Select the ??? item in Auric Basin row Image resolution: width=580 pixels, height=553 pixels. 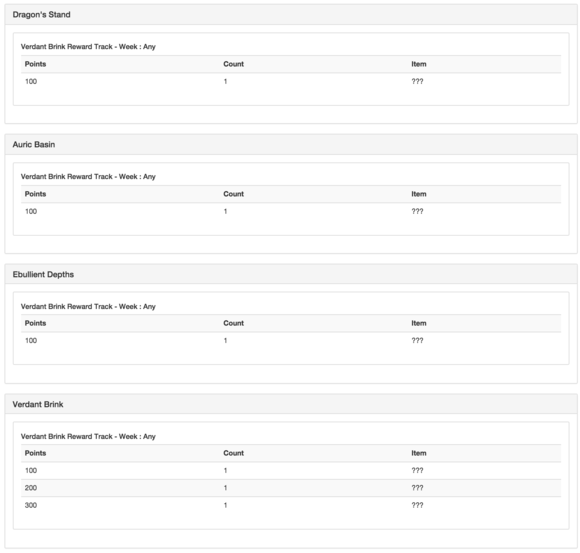tap(417, 211)
